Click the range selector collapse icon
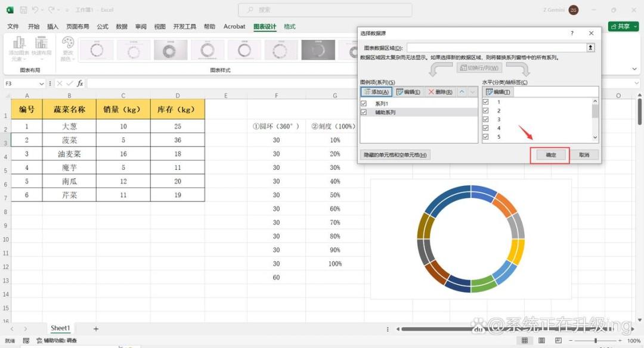Screen dimensions: 644x348 (x=590, y=48)
